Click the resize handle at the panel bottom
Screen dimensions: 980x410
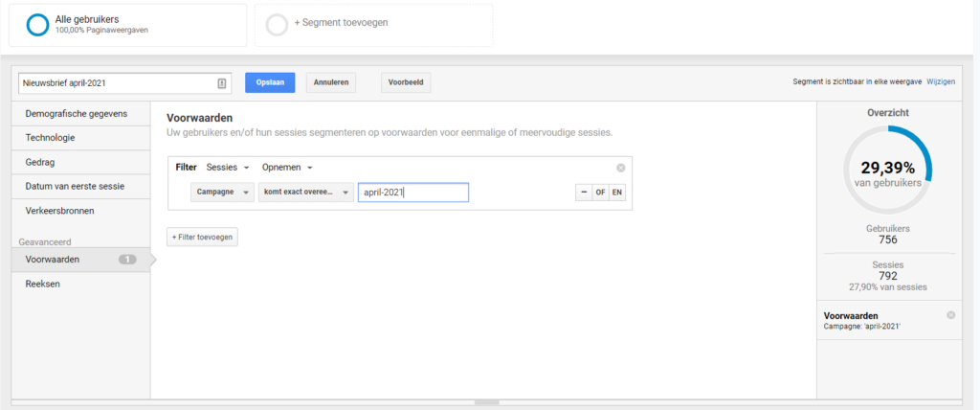(x=487, y=402)
